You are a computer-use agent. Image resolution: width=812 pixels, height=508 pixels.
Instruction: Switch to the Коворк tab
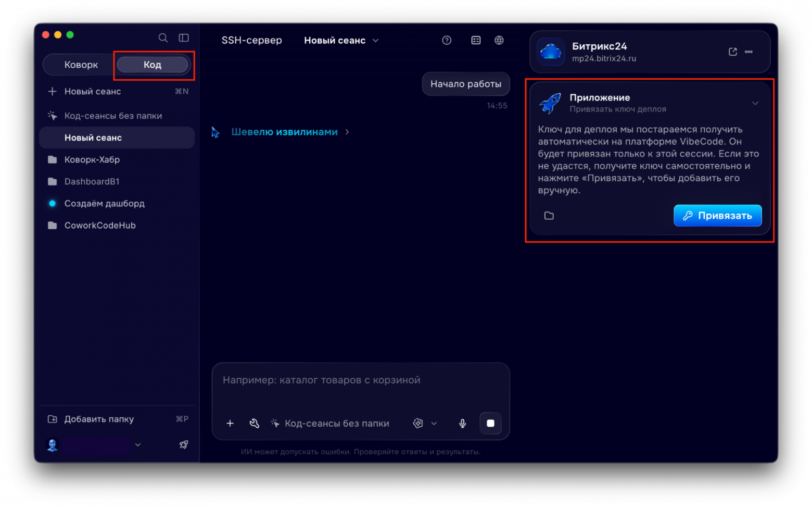(81, 65)
